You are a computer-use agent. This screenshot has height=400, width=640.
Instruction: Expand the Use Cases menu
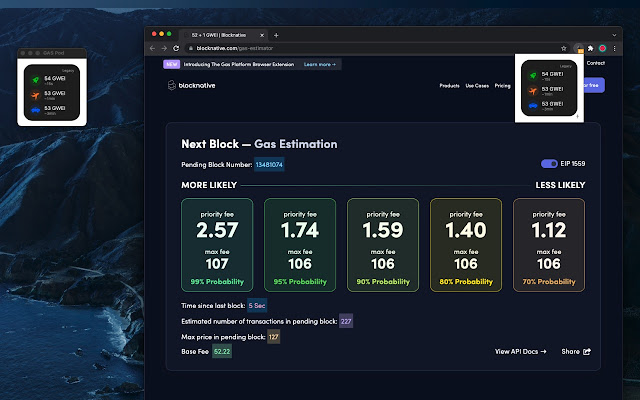477,86
